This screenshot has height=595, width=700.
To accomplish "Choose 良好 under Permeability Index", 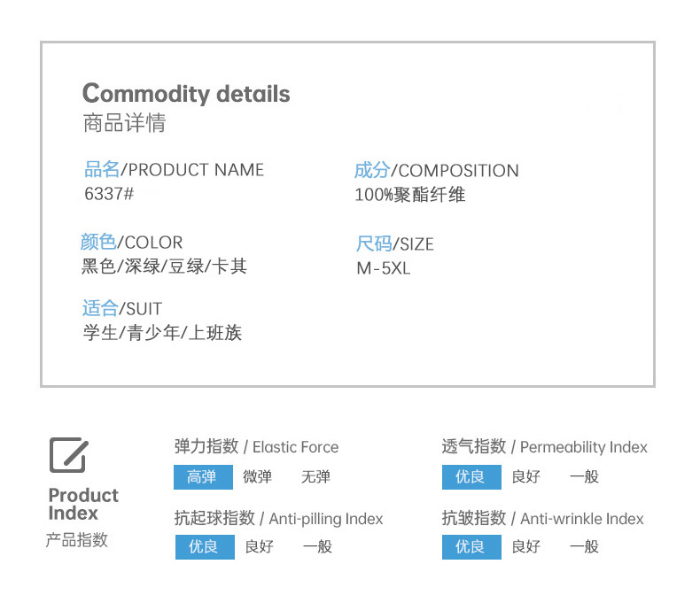I will (x=526, y=477).
